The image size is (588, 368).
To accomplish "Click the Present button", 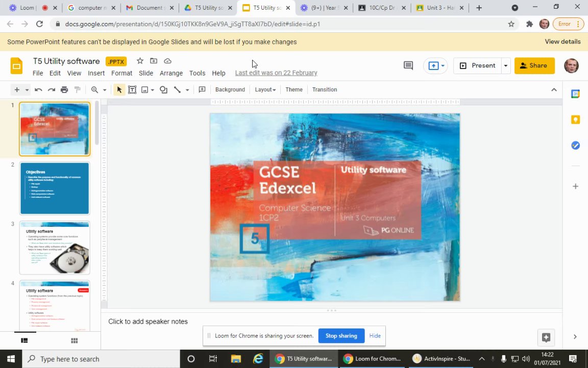I will click(x=477, y=66).
